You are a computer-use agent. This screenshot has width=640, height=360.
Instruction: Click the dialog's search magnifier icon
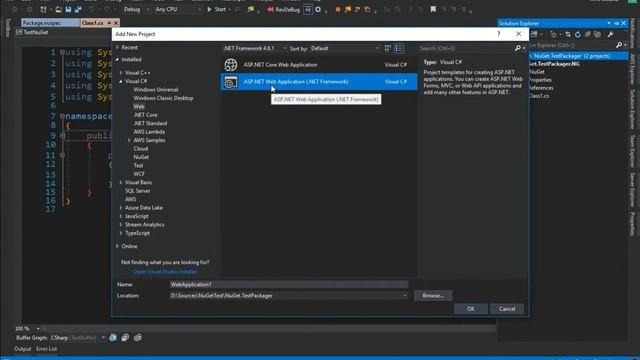point(518,48)
